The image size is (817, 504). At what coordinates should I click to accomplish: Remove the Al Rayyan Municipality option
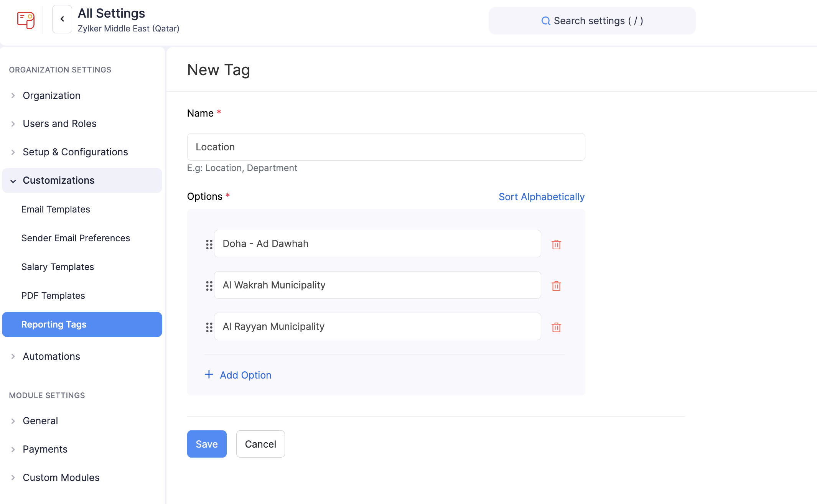[x=556, y=327]
